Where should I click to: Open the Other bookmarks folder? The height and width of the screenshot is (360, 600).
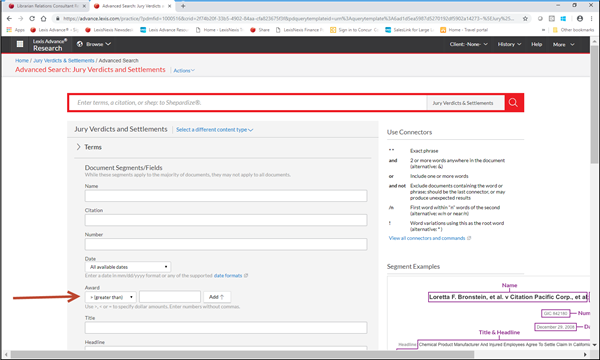tap(573, 30)
